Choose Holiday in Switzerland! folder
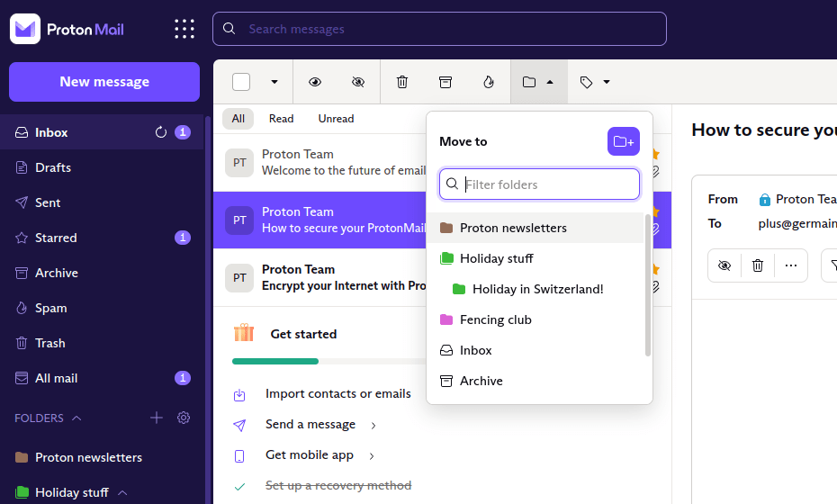Screen dimensions: 837x504 point(535,289)
